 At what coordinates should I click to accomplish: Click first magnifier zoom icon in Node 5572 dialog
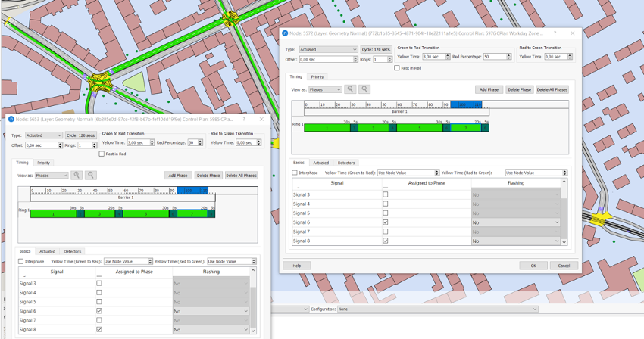tap(350, 89)
